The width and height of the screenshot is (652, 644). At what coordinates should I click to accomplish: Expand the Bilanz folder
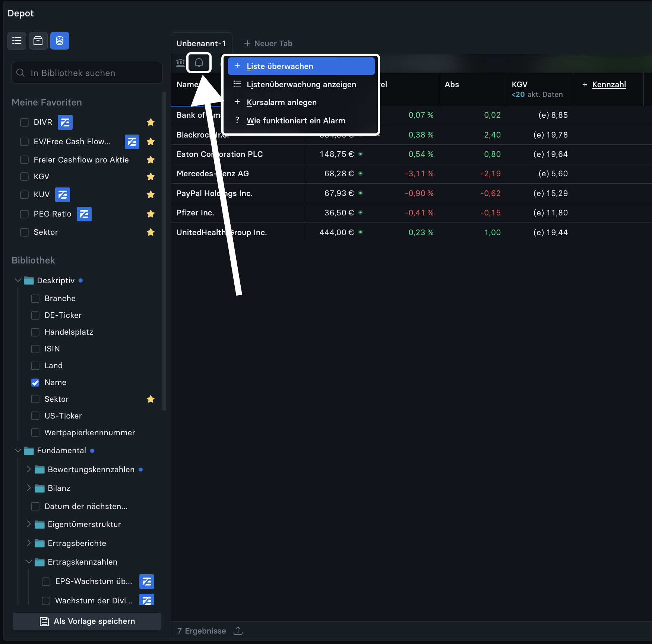[29, 488]
